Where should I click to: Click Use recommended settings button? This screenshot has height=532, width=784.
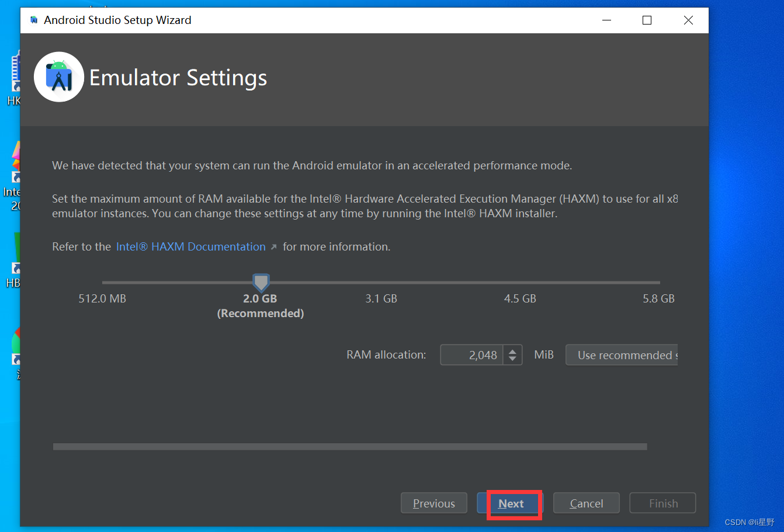622,355
